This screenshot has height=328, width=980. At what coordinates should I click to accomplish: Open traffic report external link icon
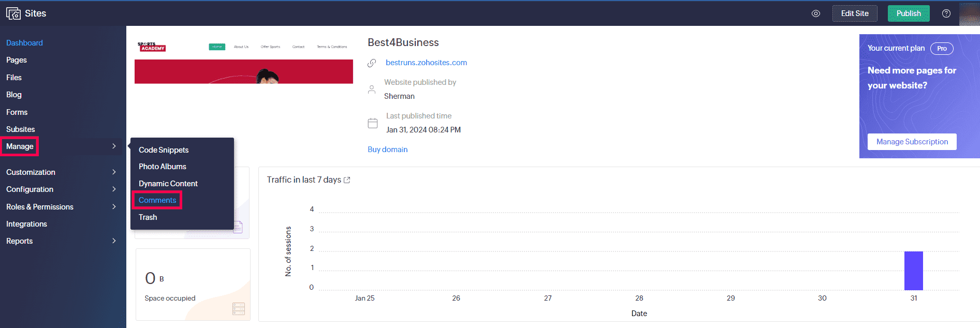[347, 180]
